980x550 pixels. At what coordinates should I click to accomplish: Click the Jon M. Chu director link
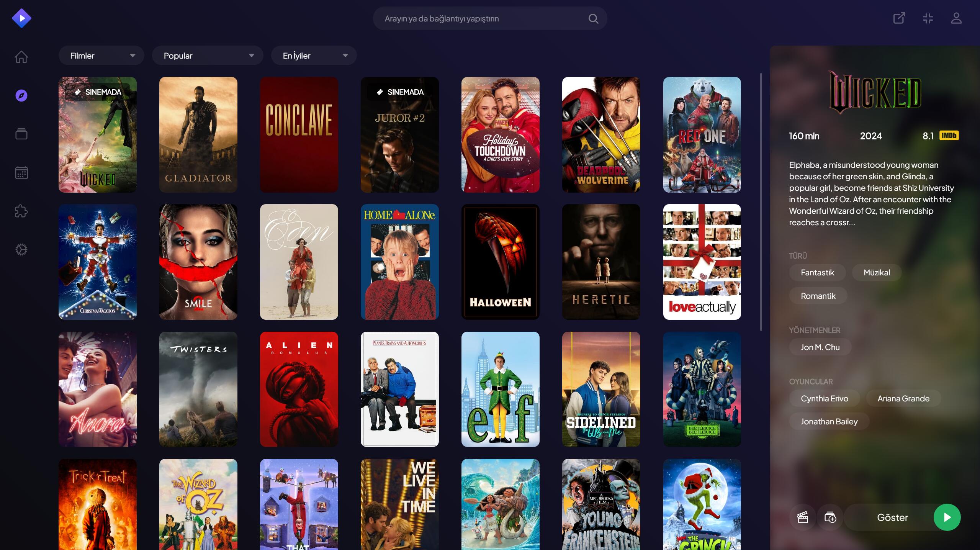point(820,347)
